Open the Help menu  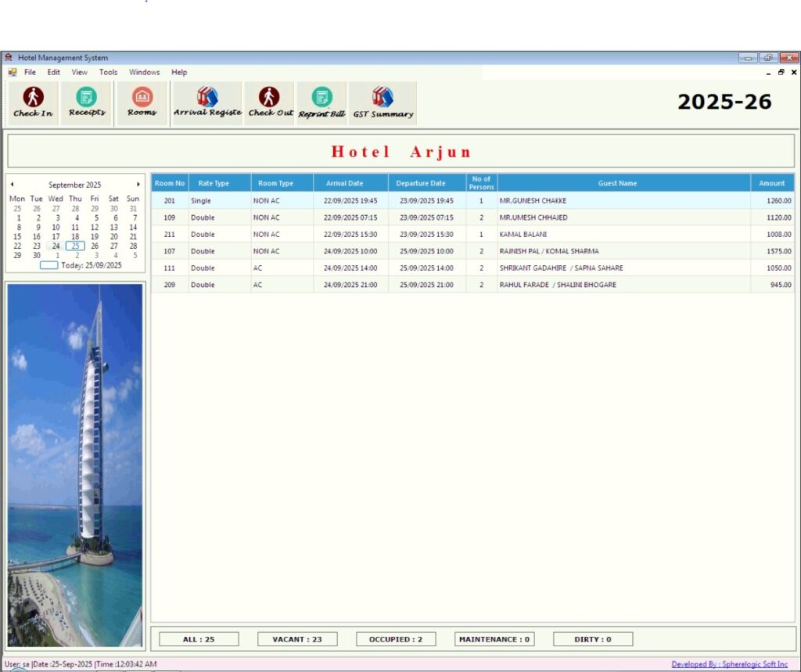(x=179, y=72)
